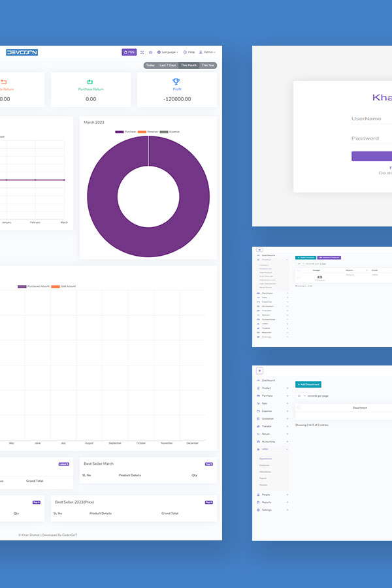Click the DEVCORN logo in dashboard header
The image size is (392, 588).
point(22,52)
